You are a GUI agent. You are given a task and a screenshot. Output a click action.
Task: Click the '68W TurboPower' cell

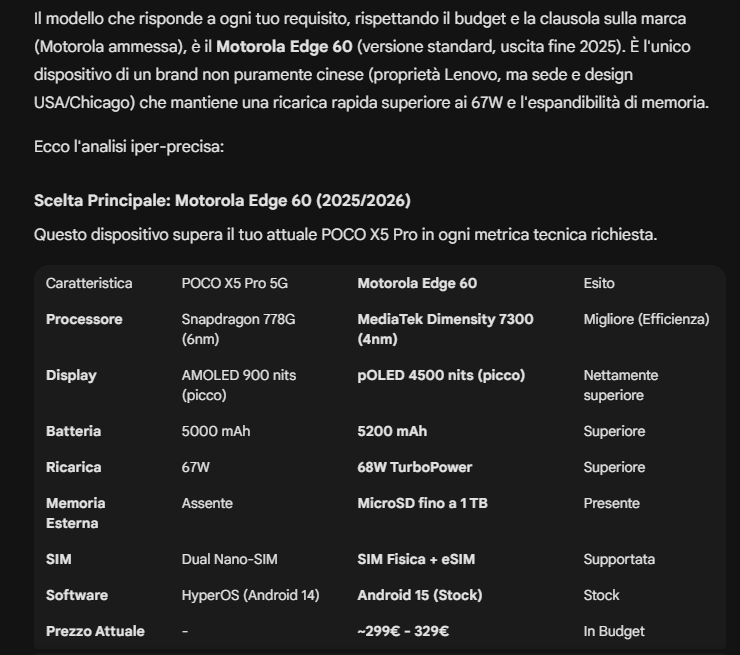[414, 467]
